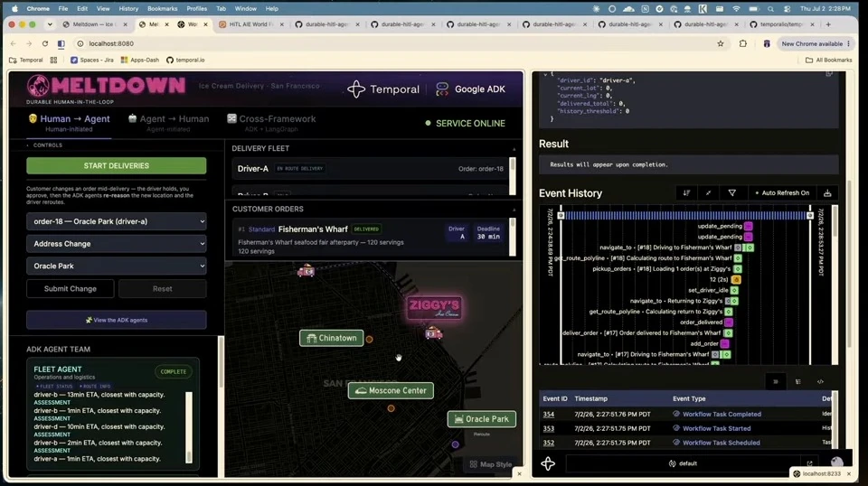This screenshot has height=486, width=868.
Task: Click the Chinatown map label
Action: point(332,338)
